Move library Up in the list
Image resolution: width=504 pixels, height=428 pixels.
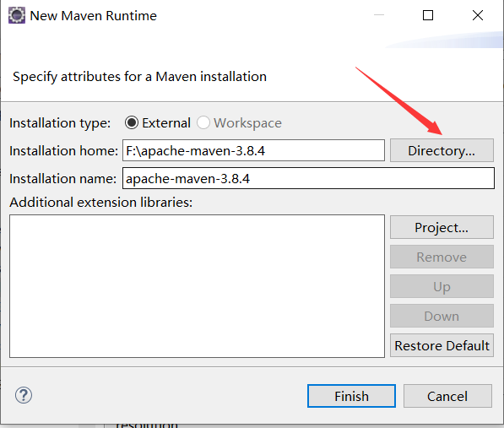[442, 286]
